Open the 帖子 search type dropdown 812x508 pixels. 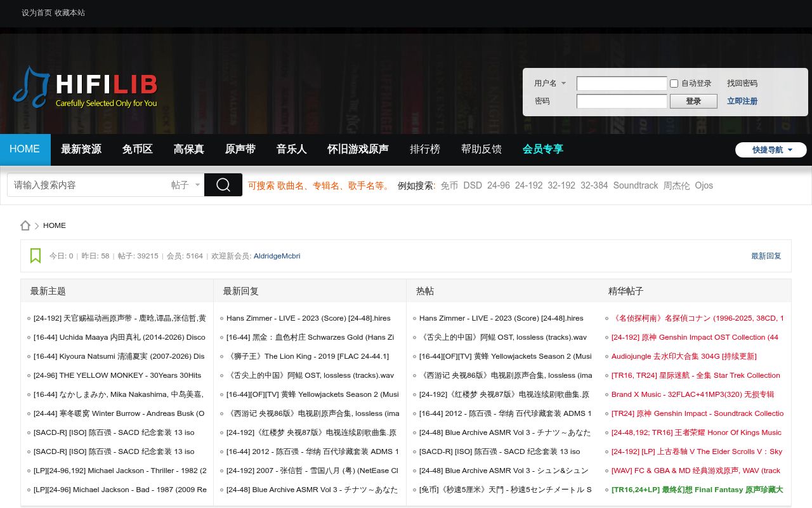click(186, 185)
